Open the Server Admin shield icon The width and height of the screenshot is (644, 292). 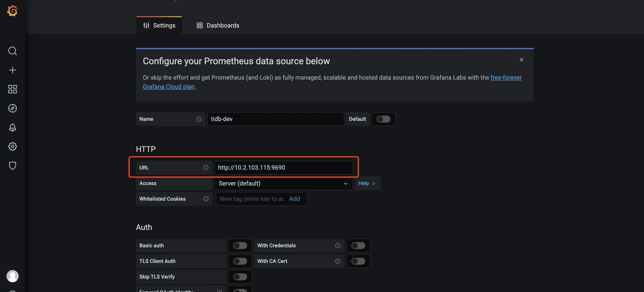tap(13, 165)
